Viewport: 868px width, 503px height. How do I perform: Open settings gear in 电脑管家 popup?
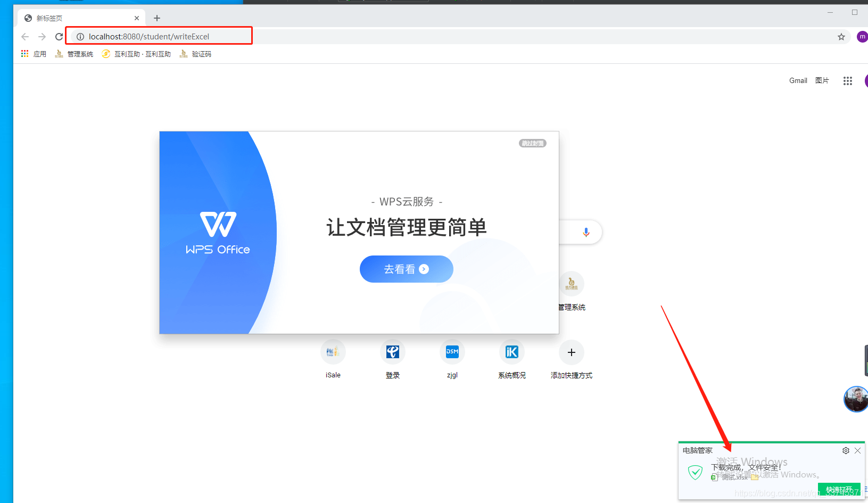[x=846, y=450]
